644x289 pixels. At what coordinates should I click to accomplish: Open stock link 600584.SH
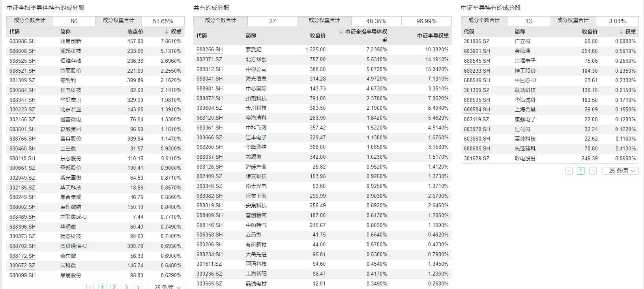[22, 90]
